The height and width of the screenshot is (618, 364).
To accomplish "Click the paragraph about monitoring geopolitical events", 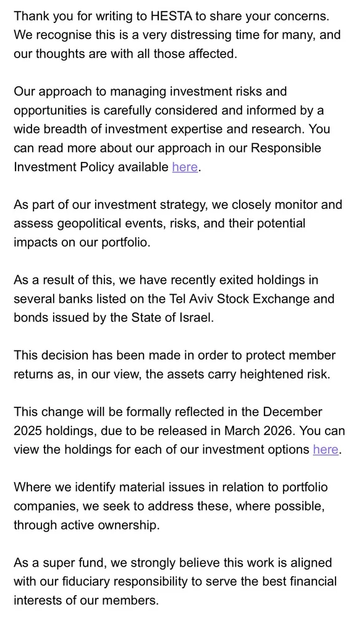I will click(x=177, y=224).
